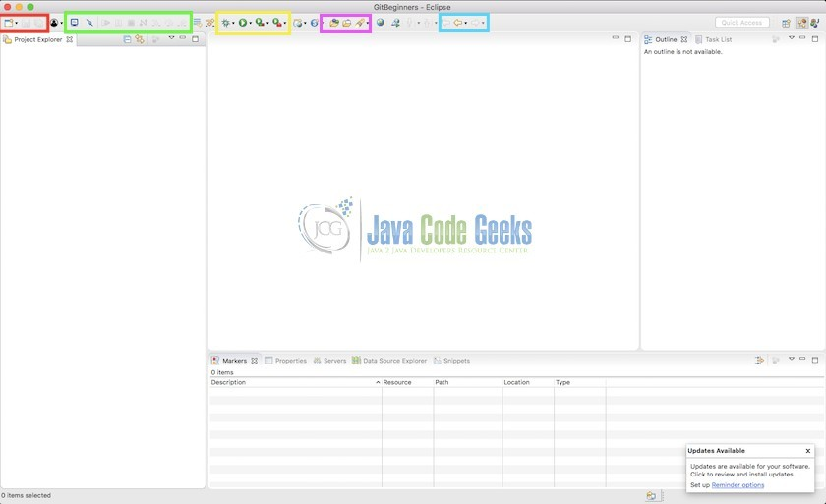Open the Data Source Explorer tab
Screen dimensions: 826x504
pyautogui.click(x=389, y=361)
